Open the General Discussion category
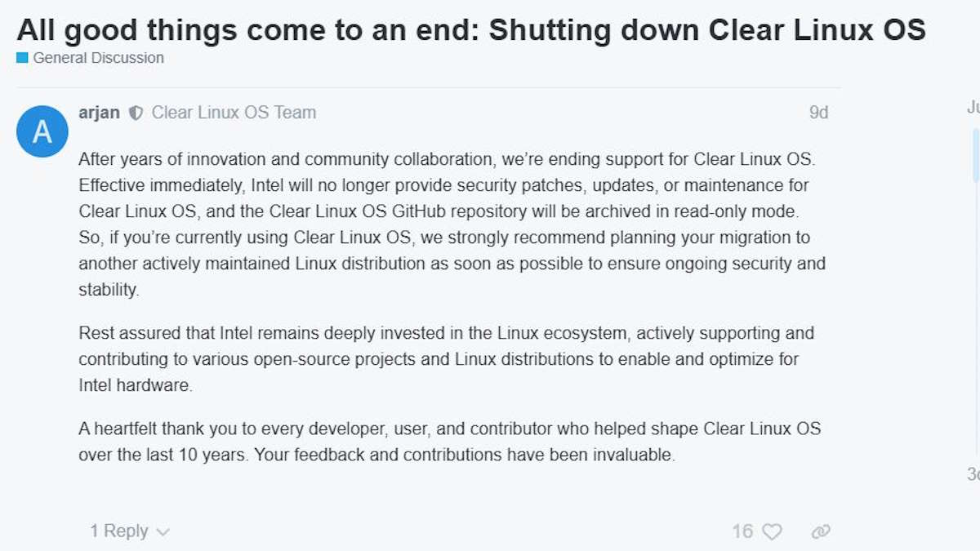The height and width of the screenshot is (551, 980). tap(98, 58)
